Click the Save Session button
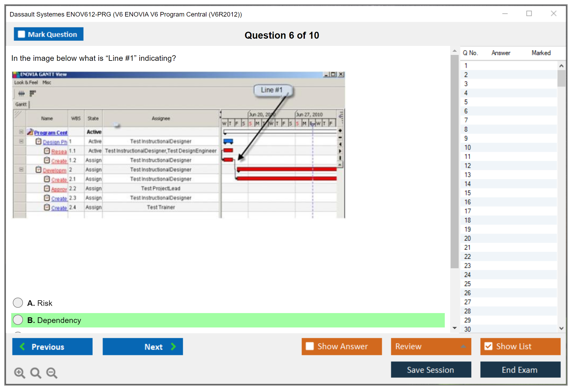Image resolution: width=574 pixels, height=392 pixels. pos(431,370)
